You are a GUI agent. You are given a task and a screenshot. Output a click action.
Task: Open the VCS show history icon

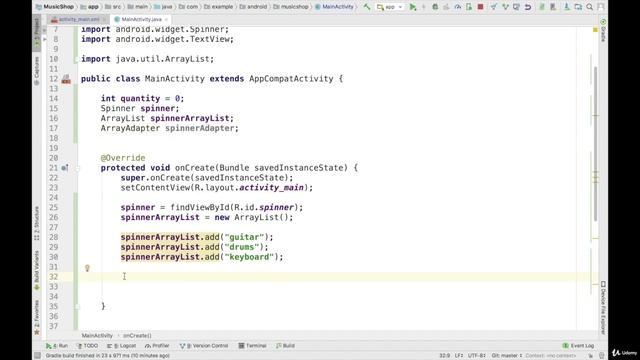point(516,7)
